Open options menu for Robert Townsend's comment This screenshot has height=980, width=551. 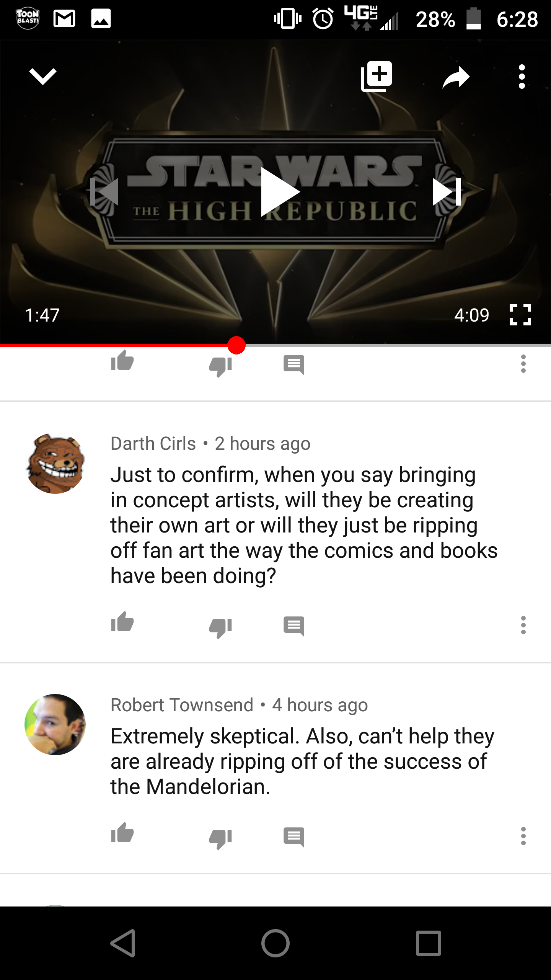click(x=523, y=836)
